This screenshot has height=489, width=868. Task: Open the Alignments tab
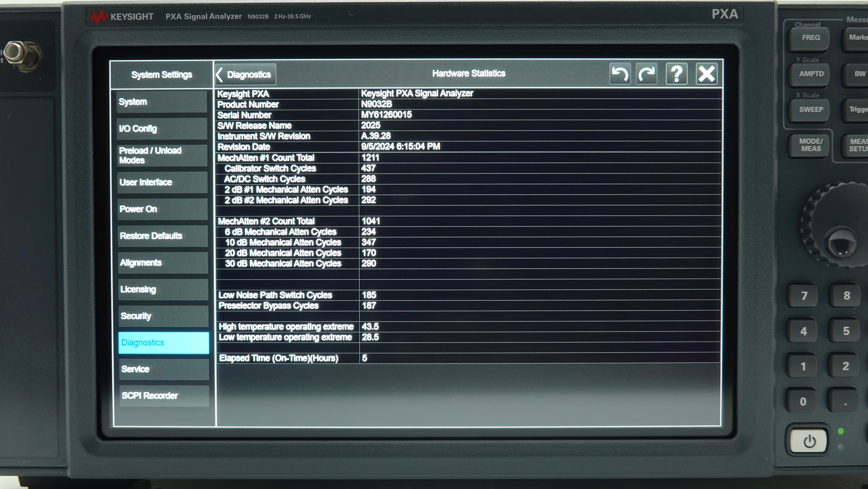[x=163, y=263]
